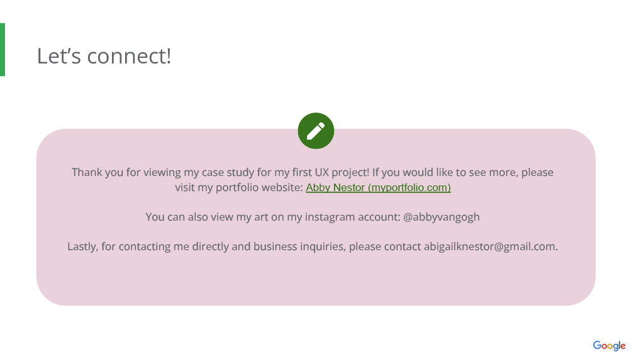Click the Google logo
The image size is (644, 362).
(x=609, y=346)
